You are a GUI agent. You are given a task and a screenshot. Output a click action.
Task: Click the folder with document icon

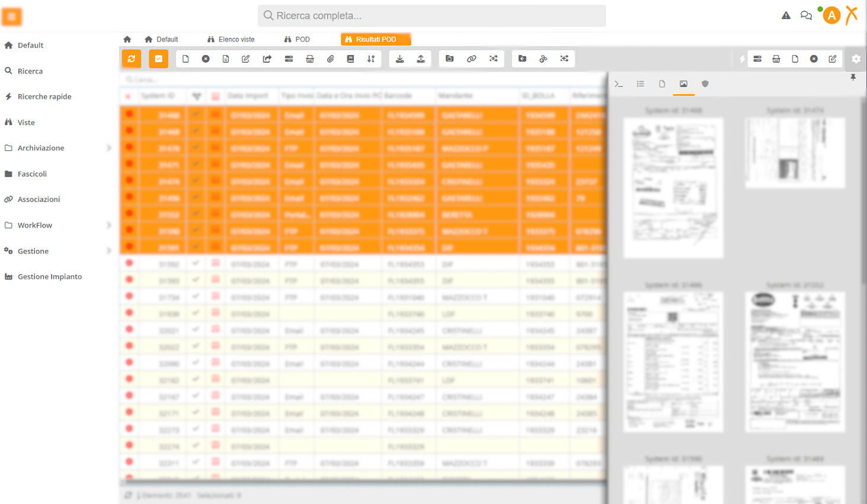click(x=450, y=59)
